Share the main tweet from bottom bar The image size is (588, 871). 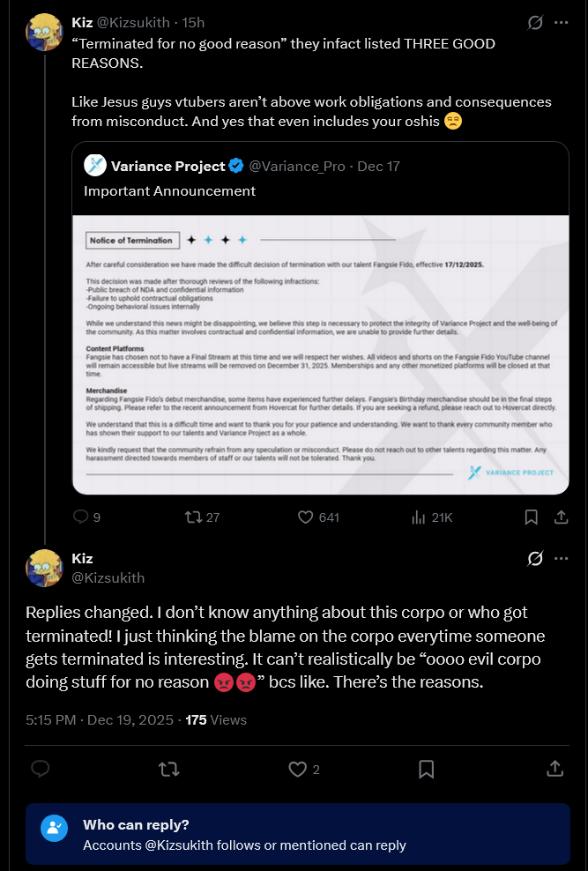(x=555, y=769)
